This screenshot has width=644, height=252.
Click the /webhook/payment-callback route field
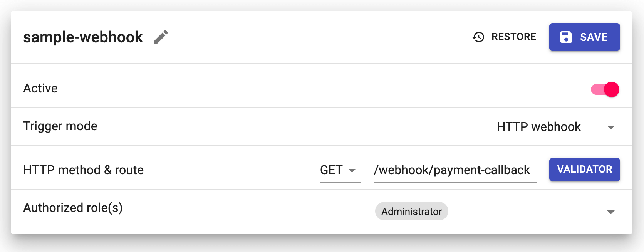(452, 170)
